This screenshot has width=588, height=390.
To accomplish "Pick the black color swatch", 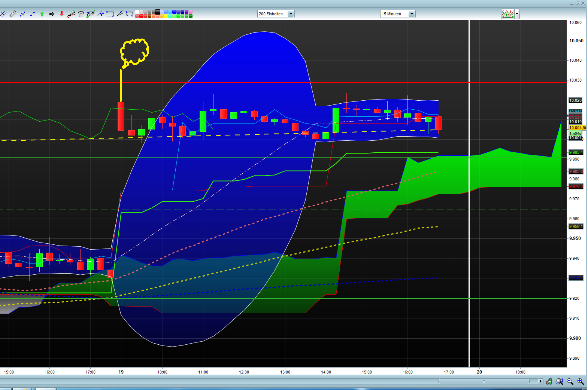I will 157,12.
